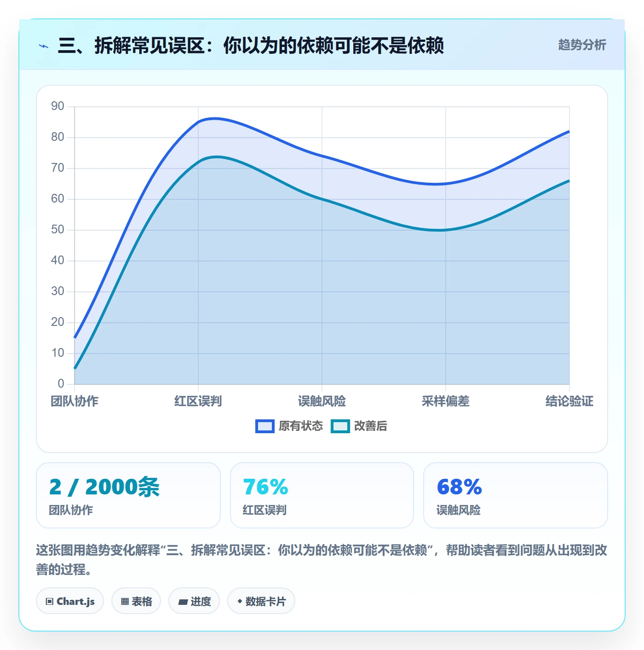
Task: Click the 团队协作 x-axis label
Action: point(75,401)
